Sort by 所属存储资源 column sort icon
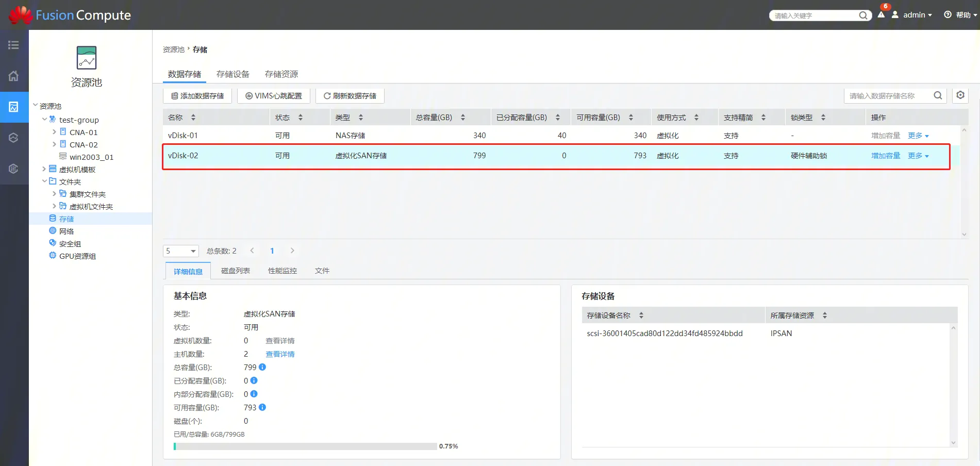This screenshot has width=980, height=466. tap(825, 315)
